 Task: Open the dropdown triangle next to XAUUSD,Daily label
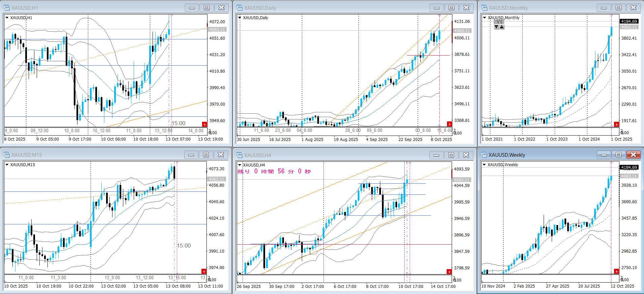tap(240, 18)
